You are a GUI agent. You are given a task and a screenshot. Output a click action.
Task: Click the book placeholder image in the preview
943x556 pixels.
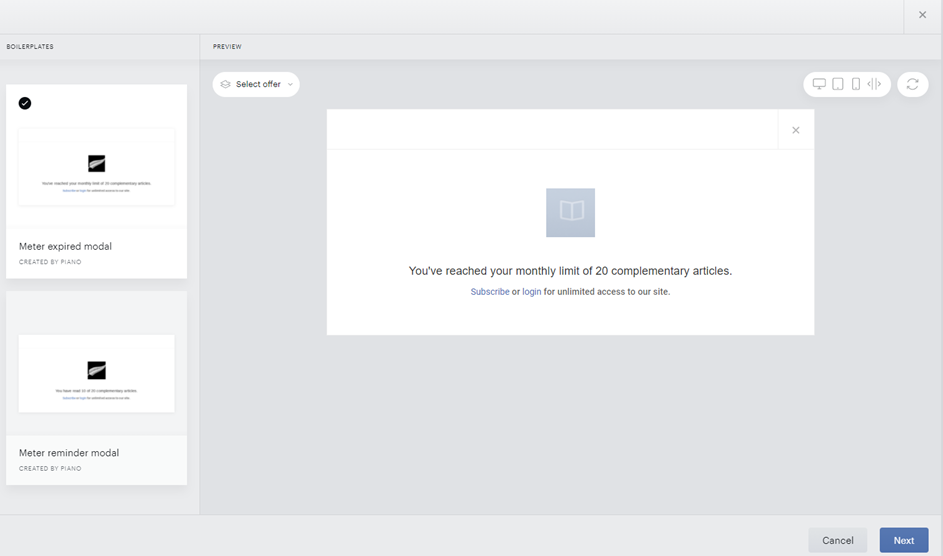[x=570, y=212]
